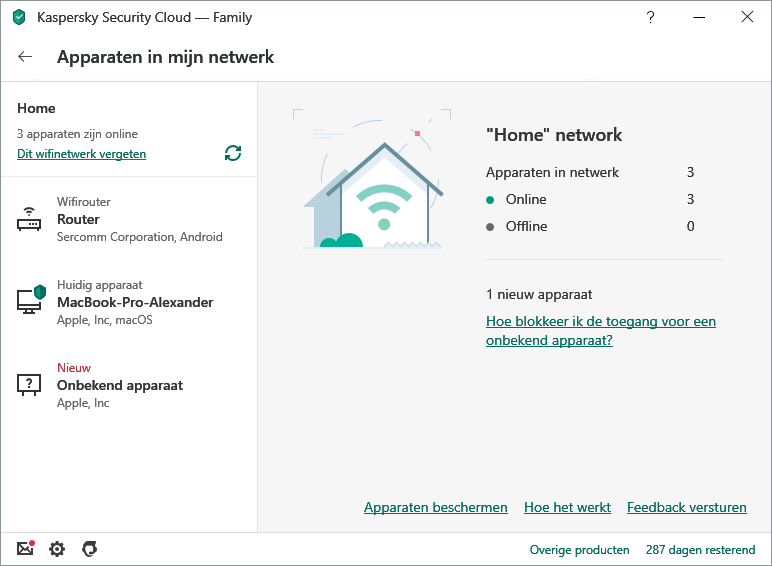Click the Apparaten beschermen link
Screen dimensions: 772x566
click(436, 508)
